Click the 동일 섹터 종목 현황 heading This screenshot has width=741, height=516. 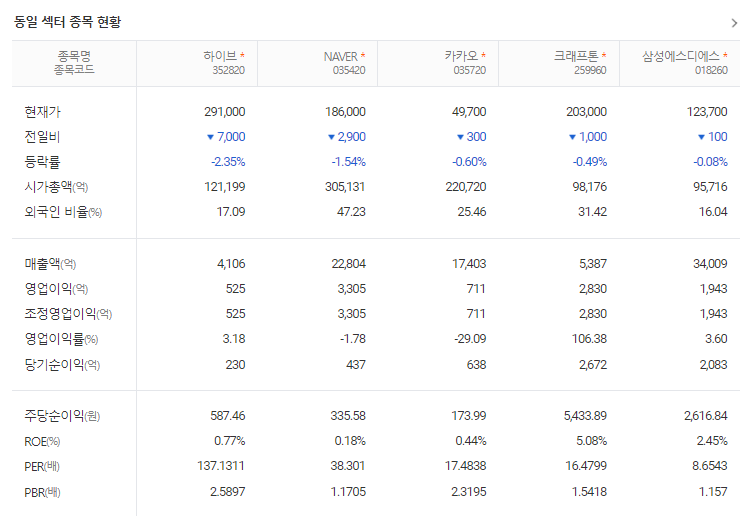coord(67,22)
